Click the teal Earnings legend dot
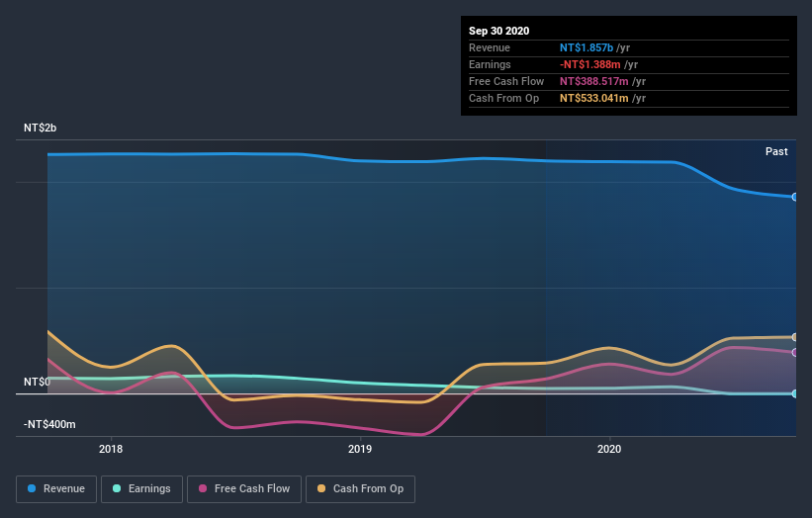 [117, 488]
